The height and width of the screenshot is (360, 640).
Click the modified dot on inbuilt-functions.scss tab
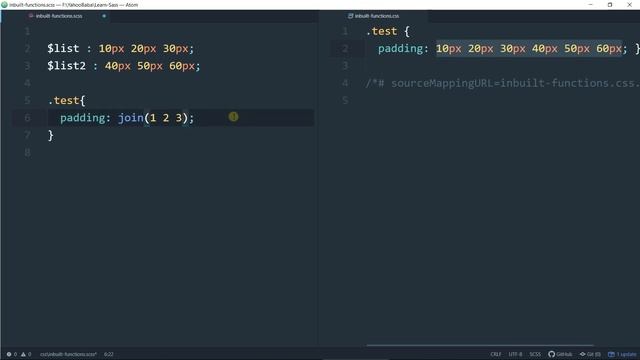[104, 16]
